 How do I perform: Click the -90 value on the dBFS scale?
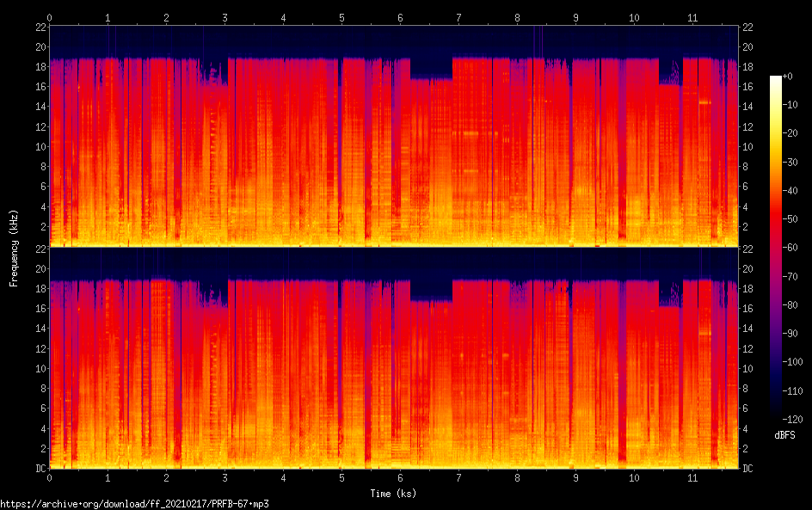click(x=790, y=334)
